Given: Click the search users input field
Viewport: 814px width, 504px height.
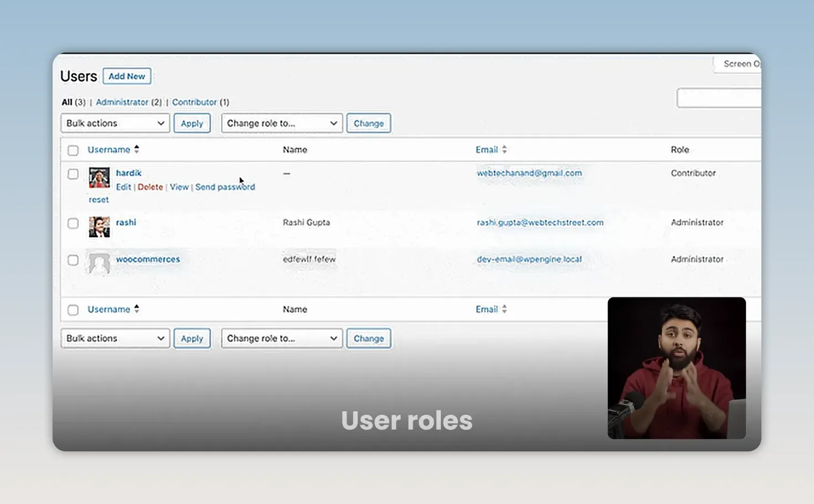Looking at the screenshot, I should coord(719,98).
